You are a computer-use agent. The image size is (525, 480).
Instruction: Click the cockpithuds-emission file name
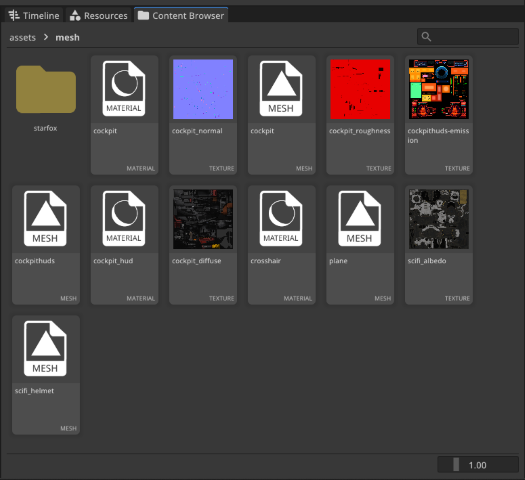point(438,136)
